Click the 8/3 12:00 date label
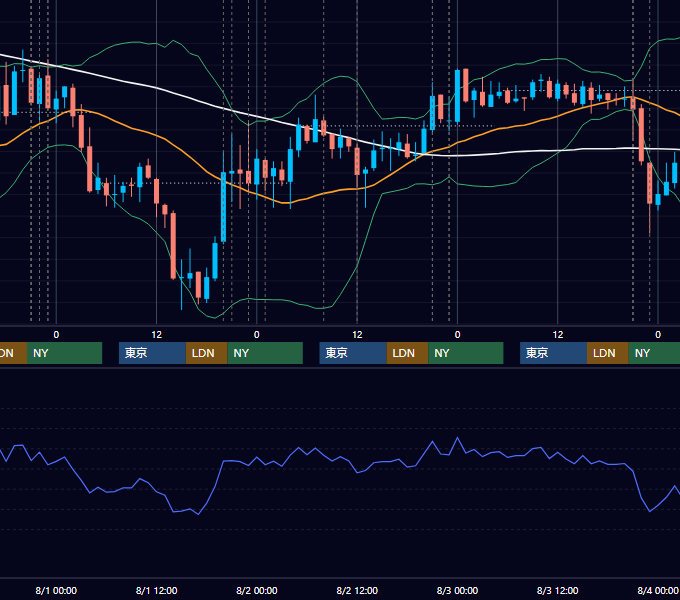The image size is (680, 600). [557, 590]
